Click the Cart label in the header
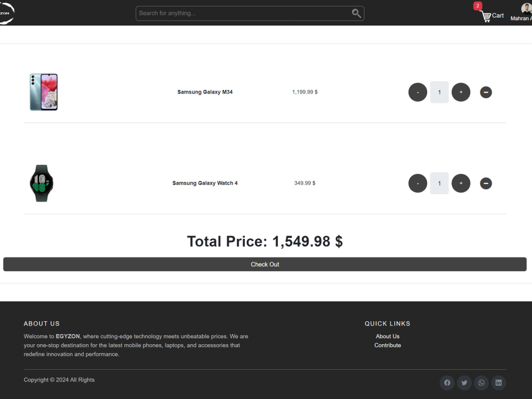Screen dimensions: 532x399 pos(498,15)
